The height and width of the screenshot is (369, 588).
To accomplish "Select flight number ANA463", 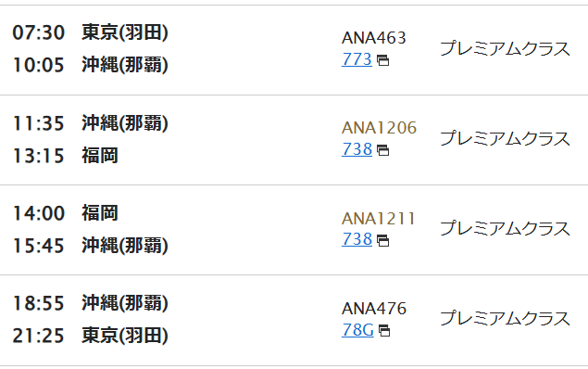I will pyautogui.click(x=374, y=38).
